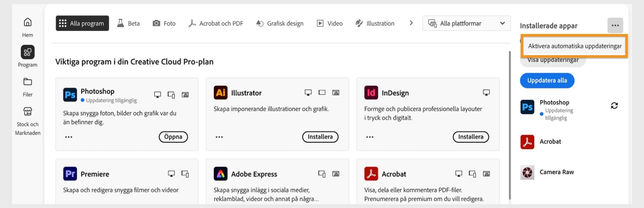Click the Adobe Express app icon
Image resolution: width=644 pixels, height=208 pixels.
click(220, 174)
